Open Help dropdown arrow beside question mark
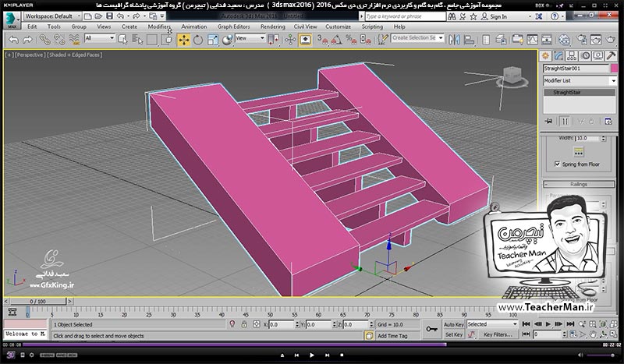 563,16
